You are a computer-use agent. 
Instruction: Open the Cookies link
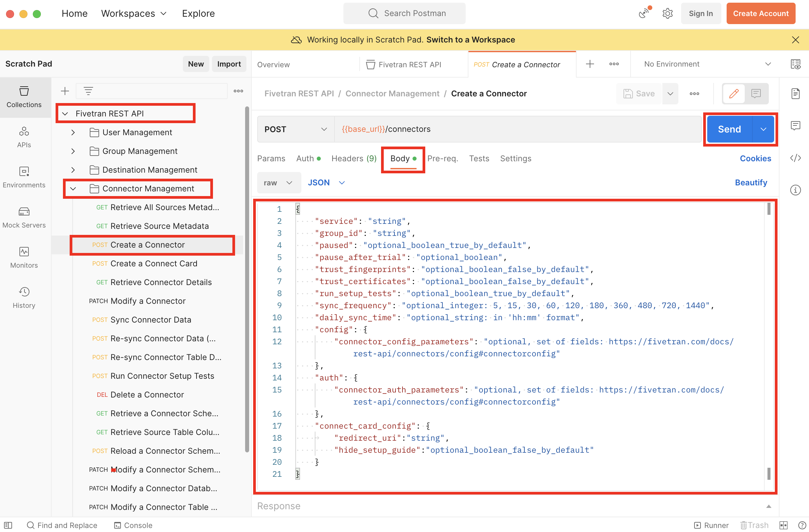755,158
